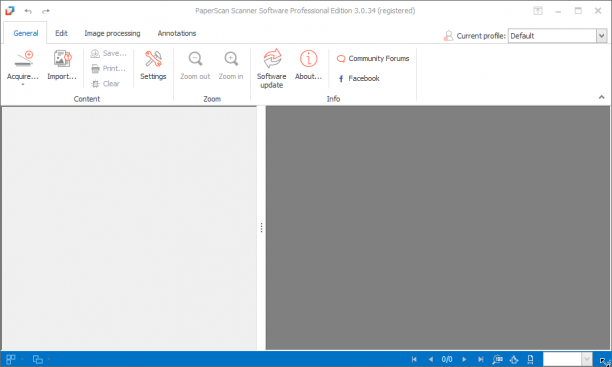The height and width of the screenshot is (367, 612).
Task: Click the Acquire scanner icon
Action: pos(24,59)
